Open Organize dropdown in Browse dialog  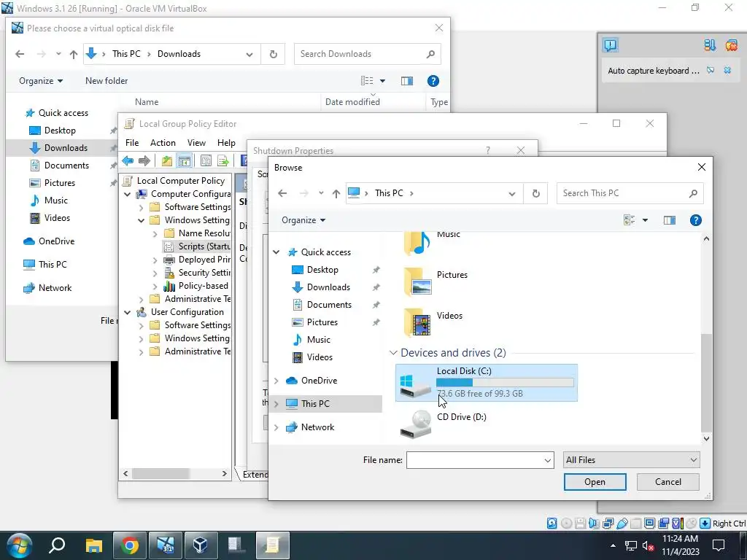point(303,220)
